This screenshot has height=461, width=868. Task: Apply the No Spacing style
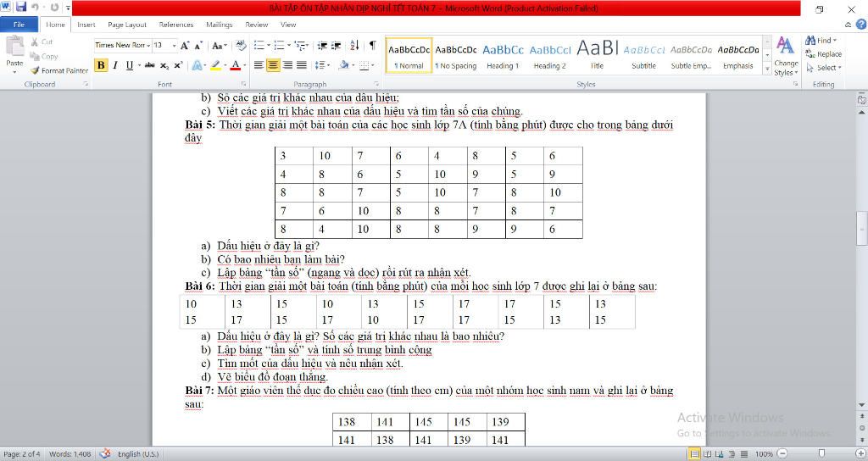455,57
